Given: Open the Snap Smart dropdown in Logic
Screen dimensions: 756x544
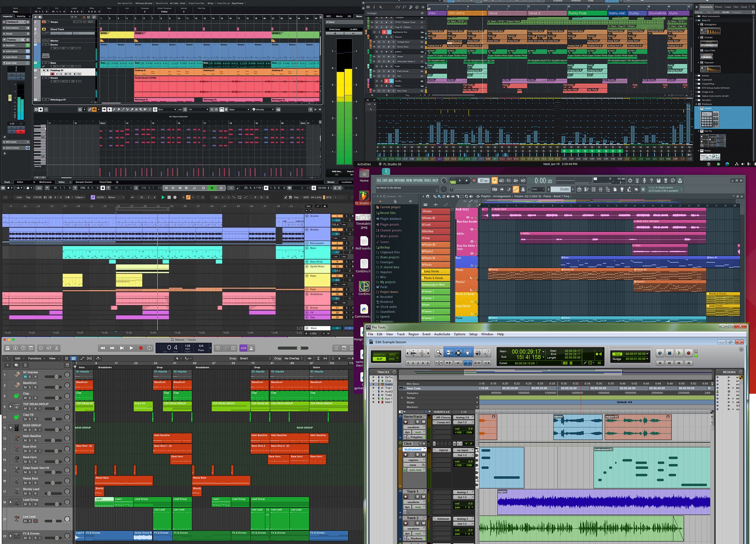Looking at the screenshot, I should click(x=255, y=358).
